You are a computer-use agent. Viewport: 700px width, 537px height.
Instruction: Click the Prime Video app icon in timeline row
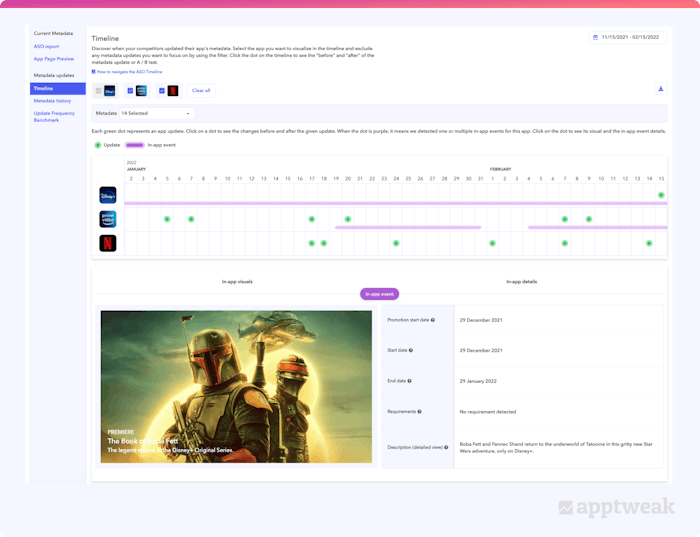pyautogui.click(x=108, y=219)
